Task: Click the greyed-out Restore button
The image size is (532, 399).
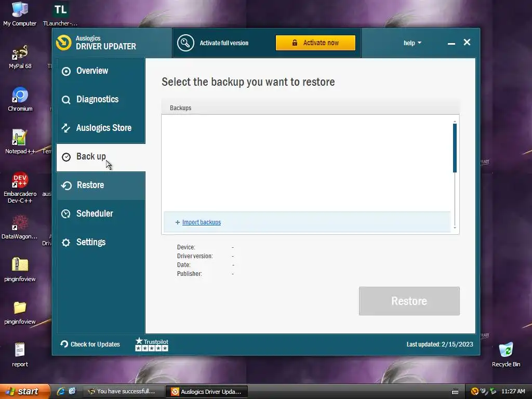Action: [x=409, y=301]
